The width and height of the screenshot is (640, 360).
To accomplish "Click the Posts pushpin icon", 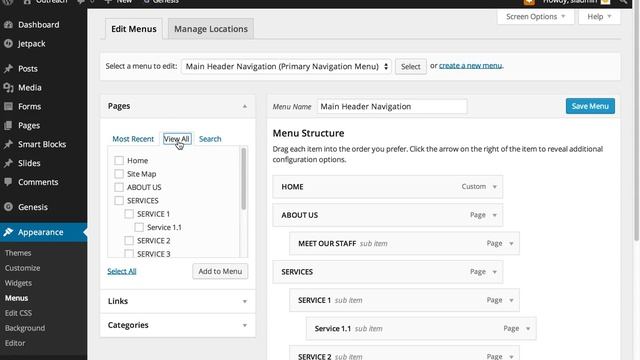I will coord(8,69).
